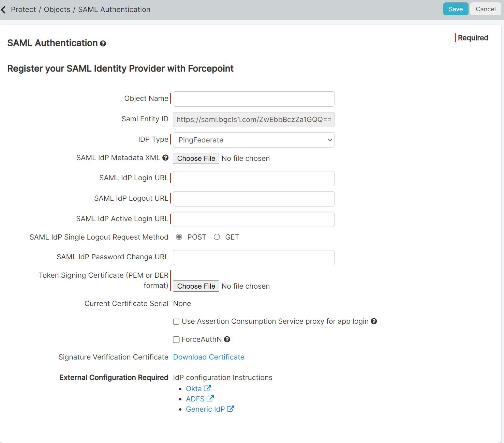Enable Use Assertion Consumption Service proxy

(x=176, y=321)
